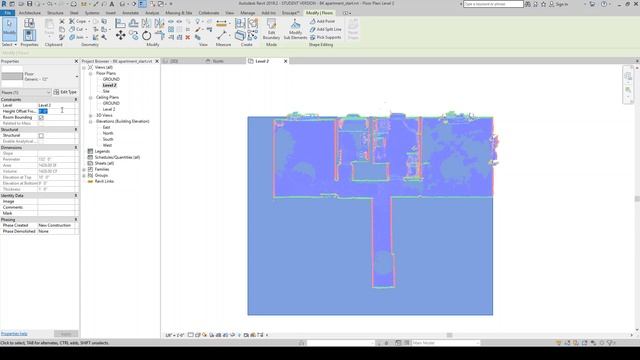Select the Modify tool in ribbon
Image resolution: width=640 pixels, height=360 pixels.
click(9, 29)
